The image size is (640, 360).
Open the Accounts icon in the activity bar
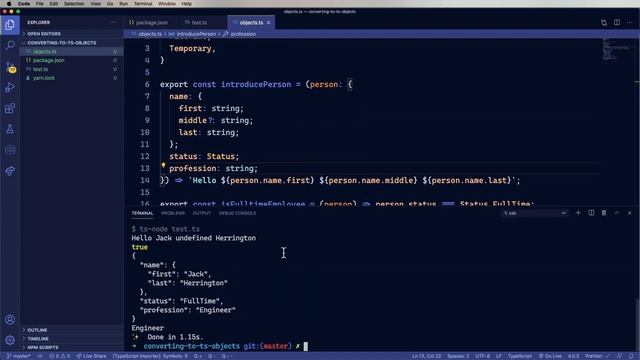(x=10, y=320)
